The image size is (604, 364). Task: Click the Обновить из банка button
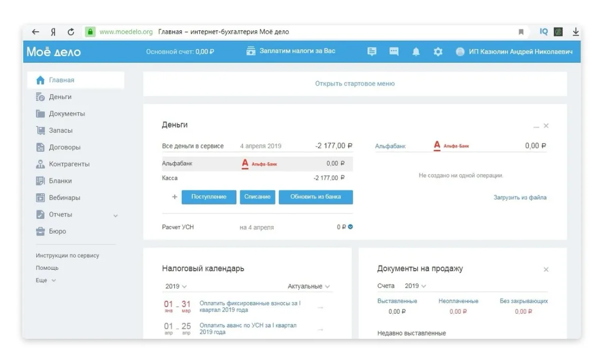coord(316,197)
